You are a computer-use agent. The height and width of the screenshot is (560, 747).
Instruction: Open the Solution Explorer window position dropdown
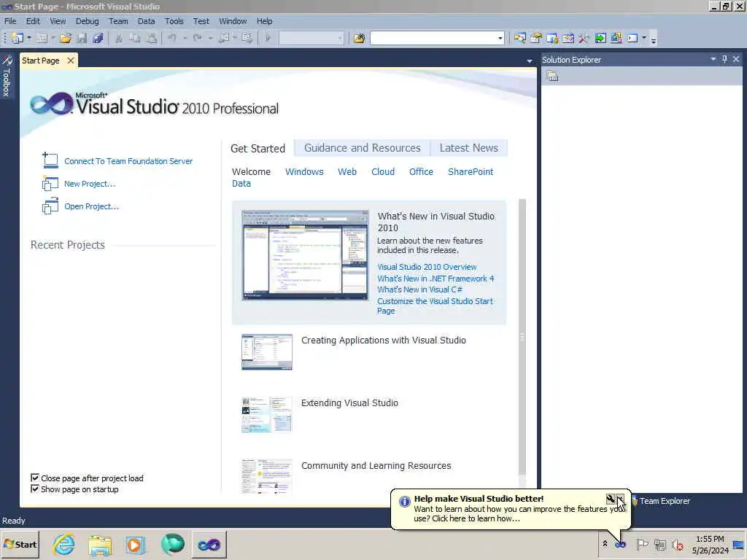(x=713, y=59)
